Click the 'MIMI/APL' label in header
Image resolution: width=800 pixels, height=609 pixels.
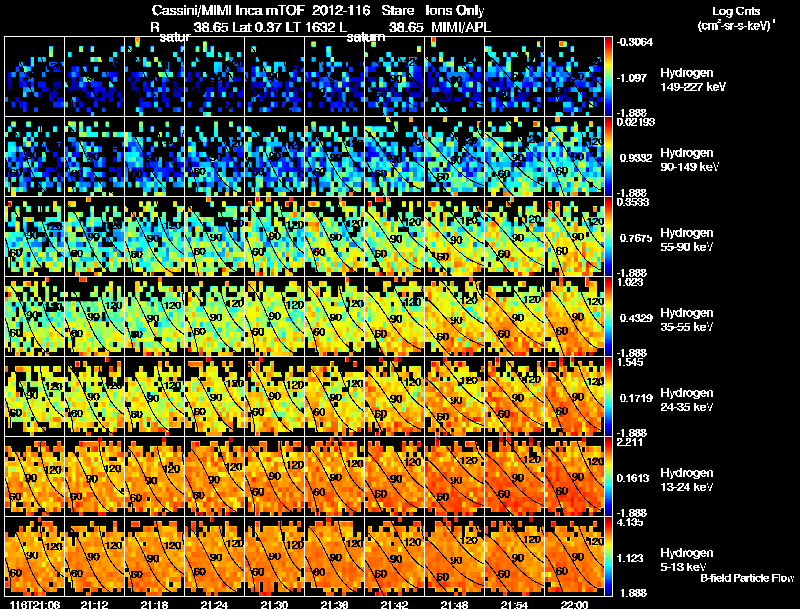[461, 27]
